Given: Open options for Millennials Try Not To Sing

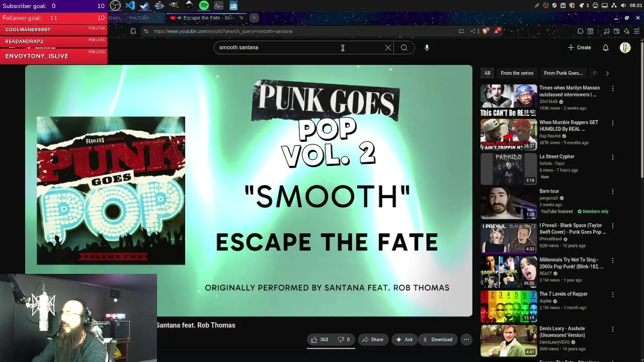Looking at the screenshot, I should pos(612,260).
